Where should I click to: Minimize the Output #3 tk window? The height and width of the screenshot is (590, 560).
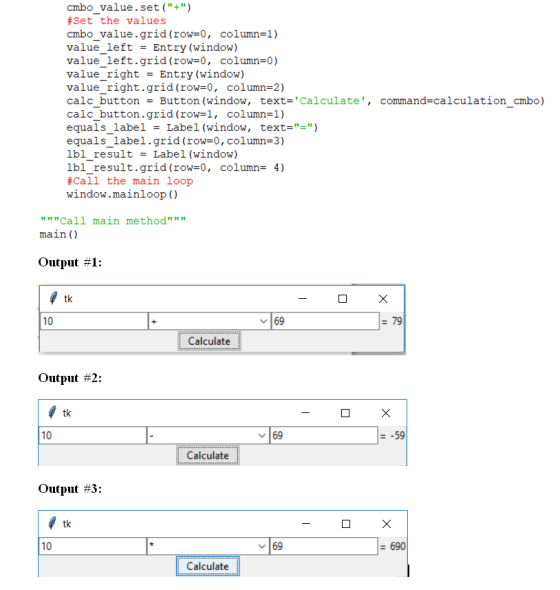306,524
